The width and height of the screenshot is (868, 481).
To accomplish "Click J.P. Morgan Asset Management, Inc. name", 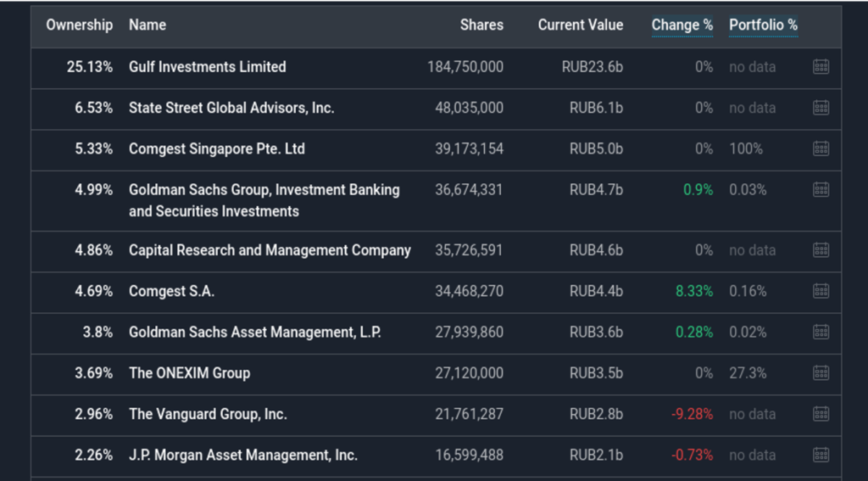I will click(x=242, y=455).
